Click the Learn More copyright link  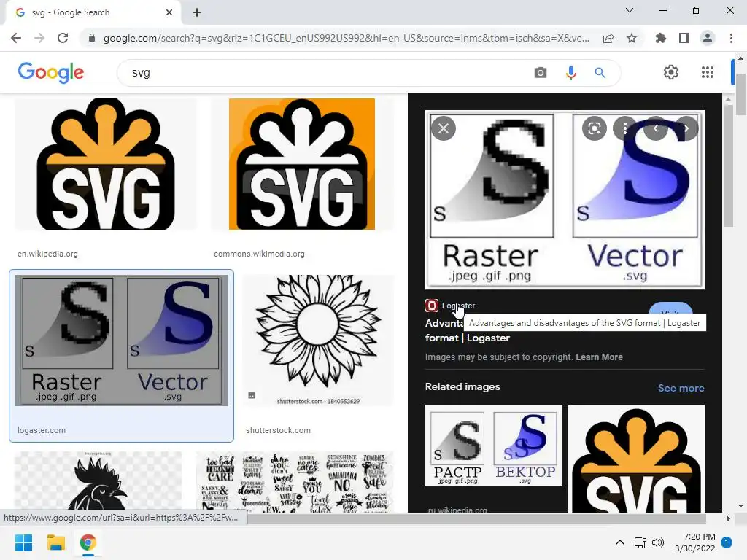pyautogui.click(x=599, y=357)
